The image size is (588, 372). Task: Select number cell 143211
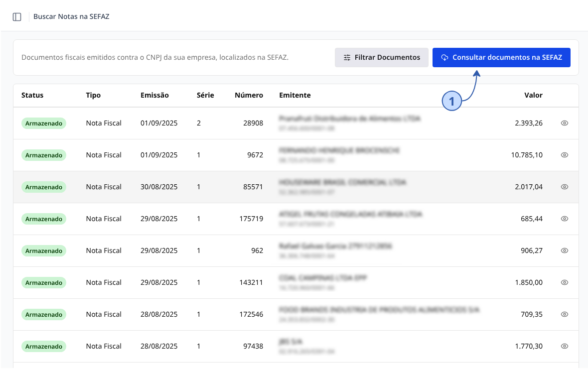pos(251,282)
